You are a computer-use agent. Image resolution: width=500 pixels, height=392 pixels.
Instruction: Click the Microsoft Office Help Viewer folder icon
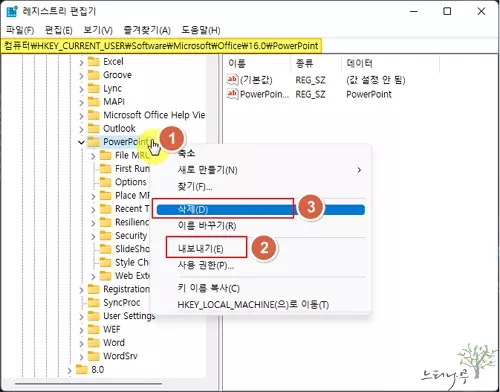click(94, 115)
